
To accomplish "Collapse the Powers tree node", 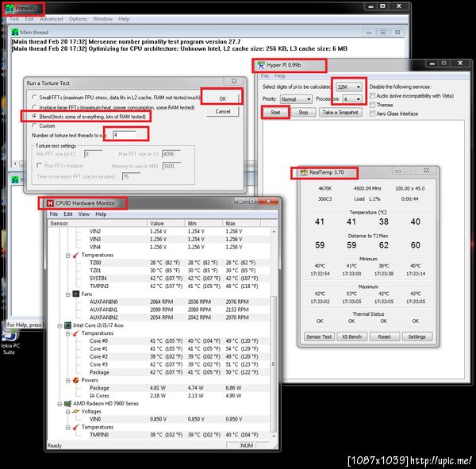I will tap(68, 380).
